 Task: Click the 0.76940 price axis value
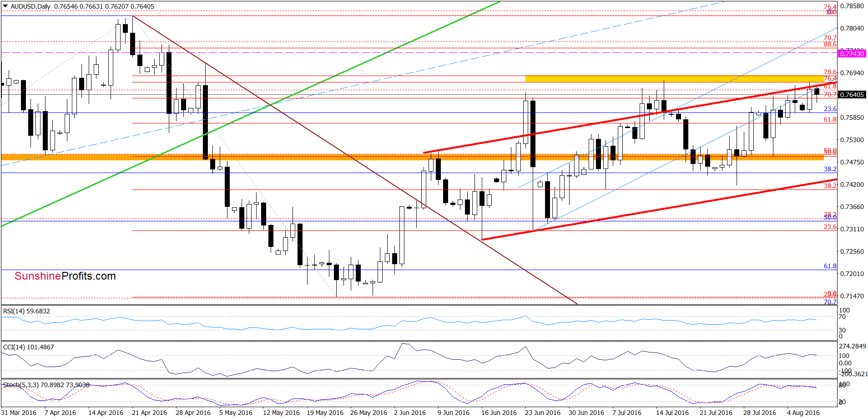click(x=852, y=73)
